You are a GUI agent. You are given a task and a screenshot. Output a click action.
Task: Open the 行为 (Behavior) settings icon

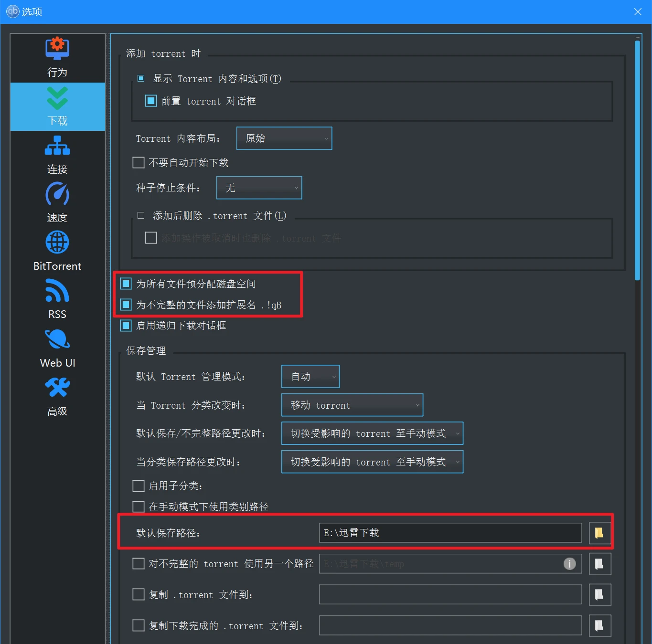pyautogui.click(x=57, y=48)
